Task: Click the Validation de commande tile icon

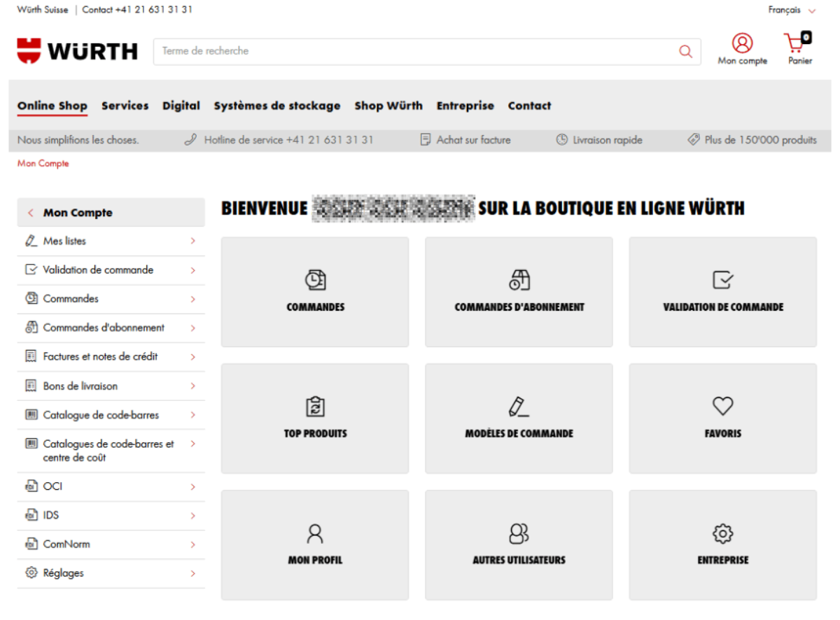Action: coord(722,280)
